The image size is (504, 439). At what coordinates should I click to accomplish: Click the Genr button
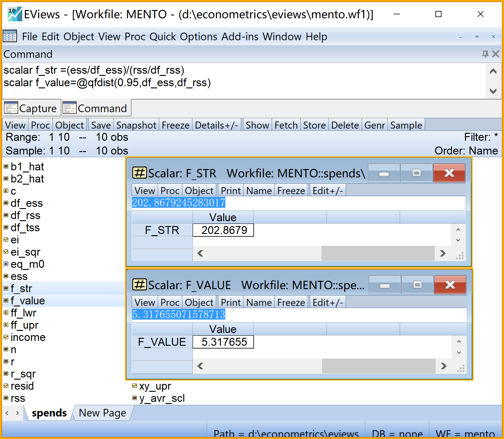click(374, 125)
